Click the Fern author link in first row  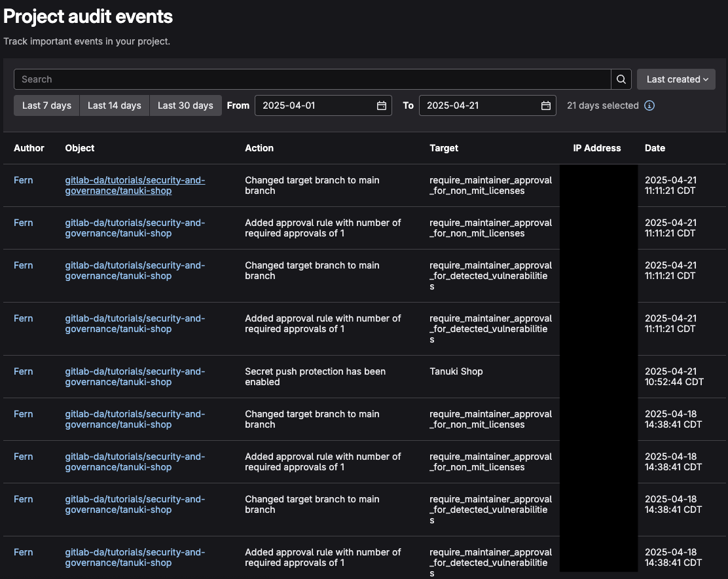[24, 180]
